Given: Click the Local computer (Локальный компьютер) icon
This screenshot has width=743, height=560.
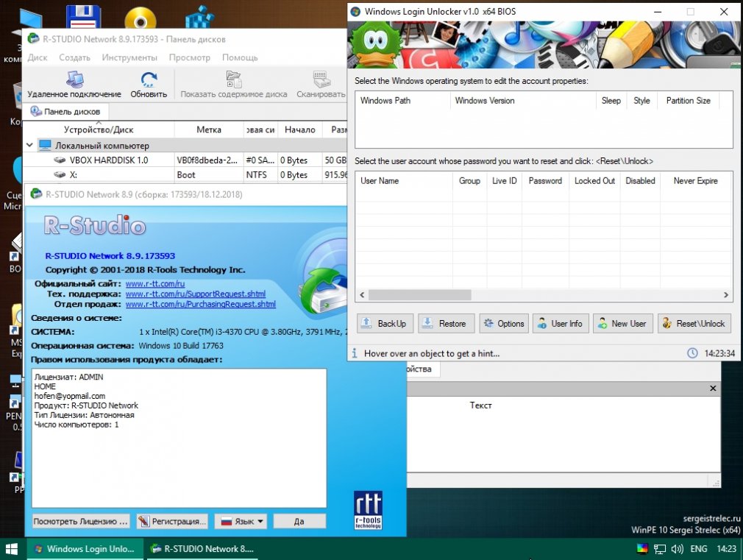Looking at the screenshot, I should pyautogui.click(x=45, y=145).
